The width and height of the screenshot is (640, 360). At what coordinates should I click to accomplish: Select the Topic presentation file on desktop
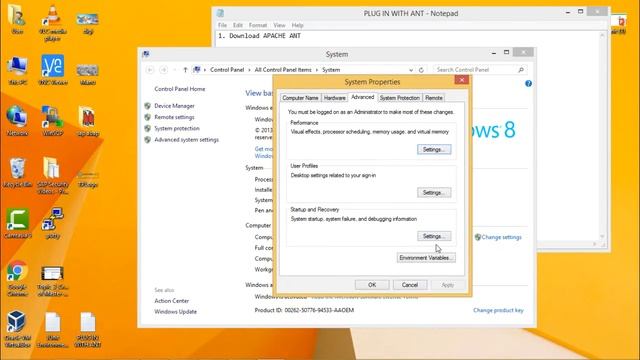pos(53,281)
